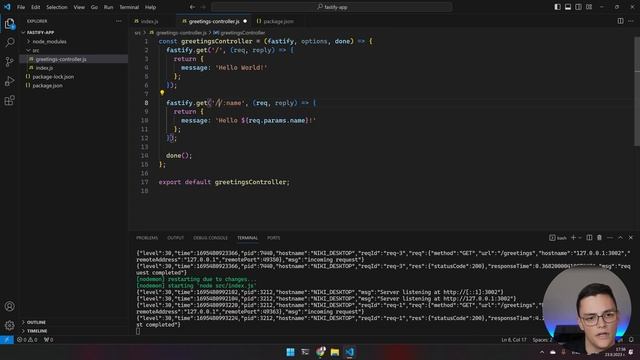Open Explorer views and more actions ellipsis
The height and width of the screenshot is (360, 640).
click(x=118, y=21)
